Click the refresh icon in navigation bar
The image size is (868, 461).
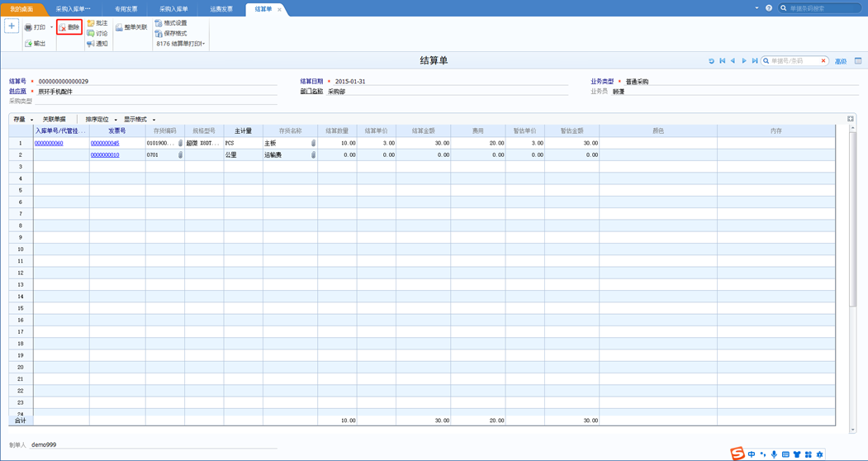point(711,61)
